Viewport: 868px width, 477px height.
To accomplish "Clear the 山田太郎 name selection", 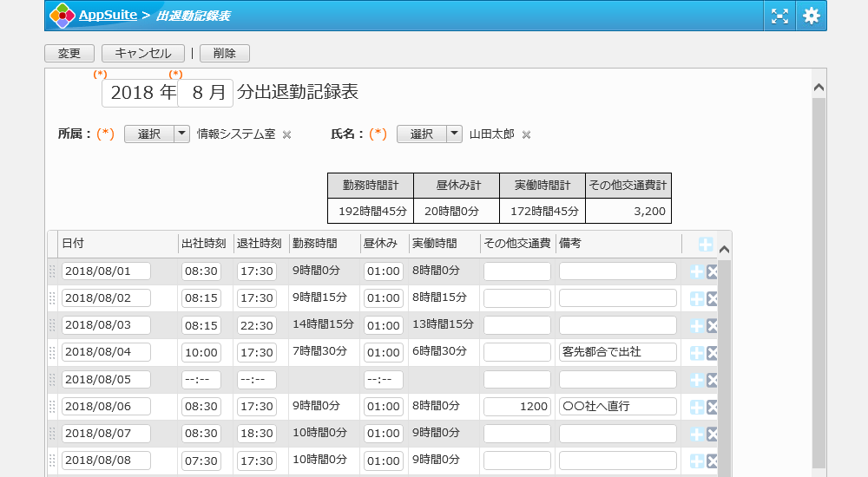I will tap(526, 134).
